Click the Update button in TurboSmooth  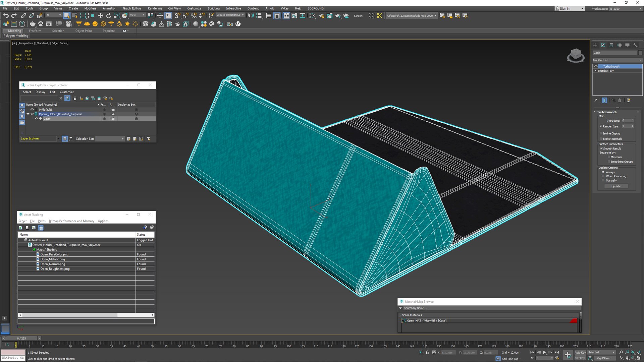click(616, 186)
